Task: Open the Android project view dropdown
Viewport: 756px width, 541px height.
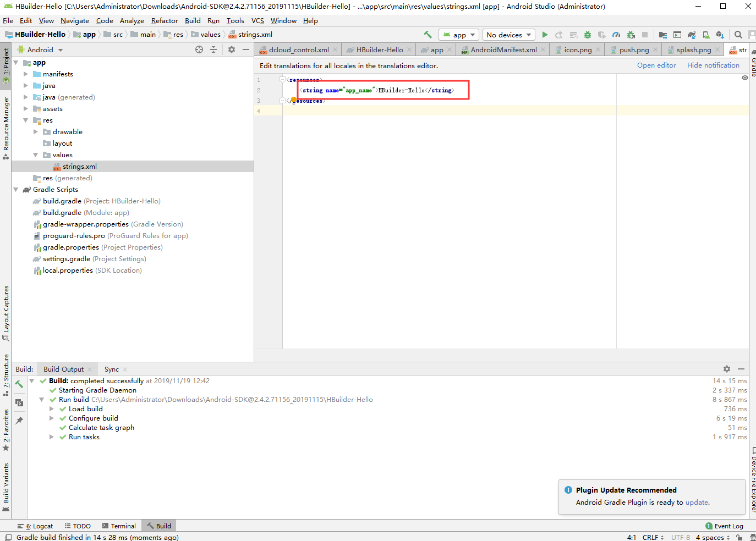Action: 41,49
